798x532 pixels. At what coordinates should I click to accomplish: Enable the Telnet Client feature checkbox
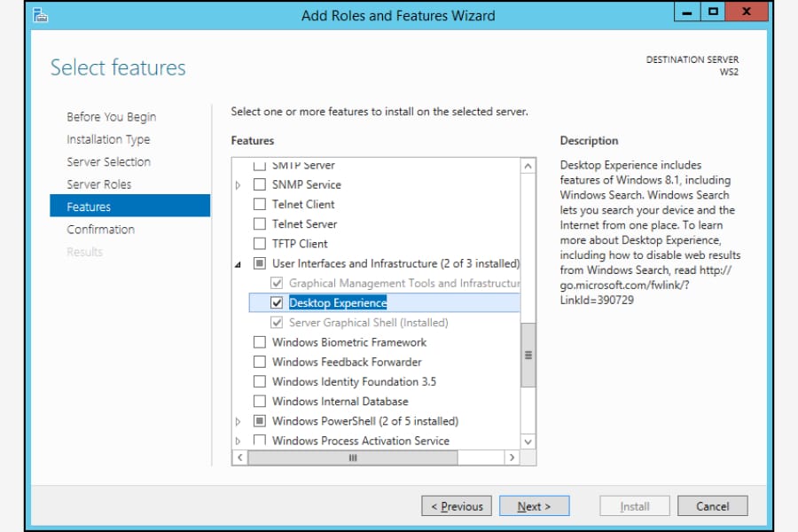pos(260,204)
